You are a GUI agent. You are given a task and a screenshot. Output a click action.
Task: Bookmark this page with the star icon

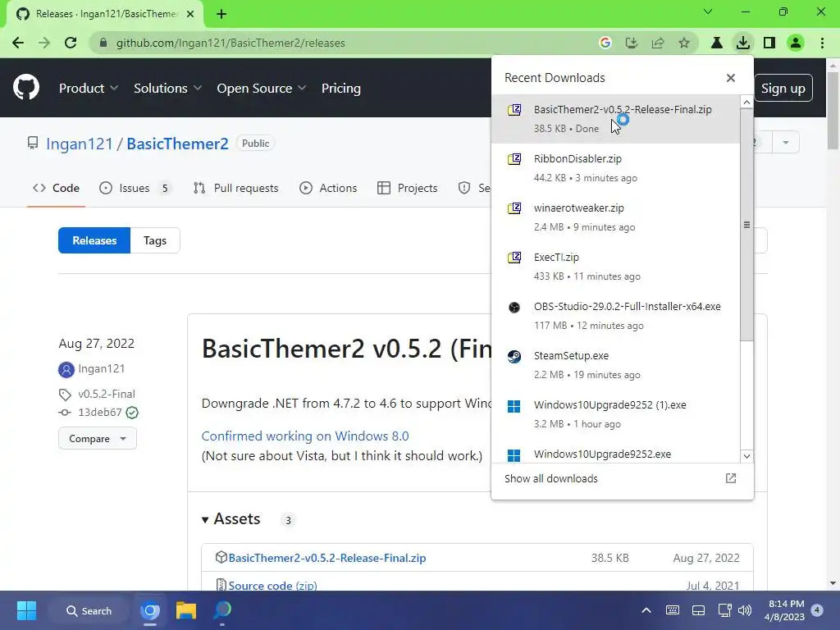tap(684, 43)
